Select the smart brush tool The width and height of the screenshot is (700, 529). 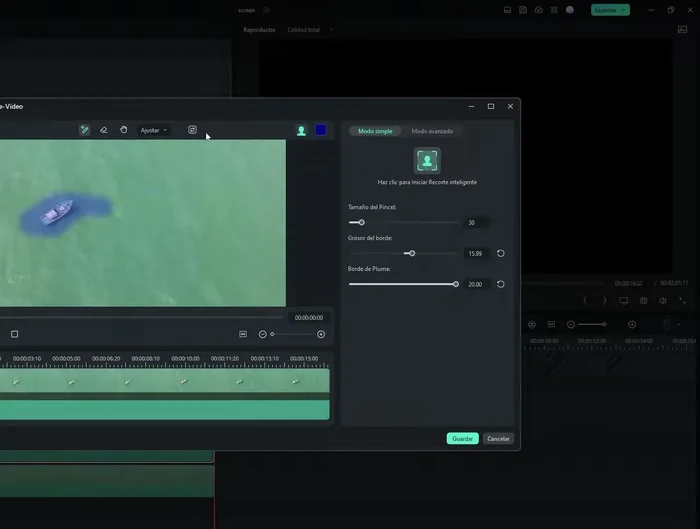pyautogui.click(x=85, y=130)
